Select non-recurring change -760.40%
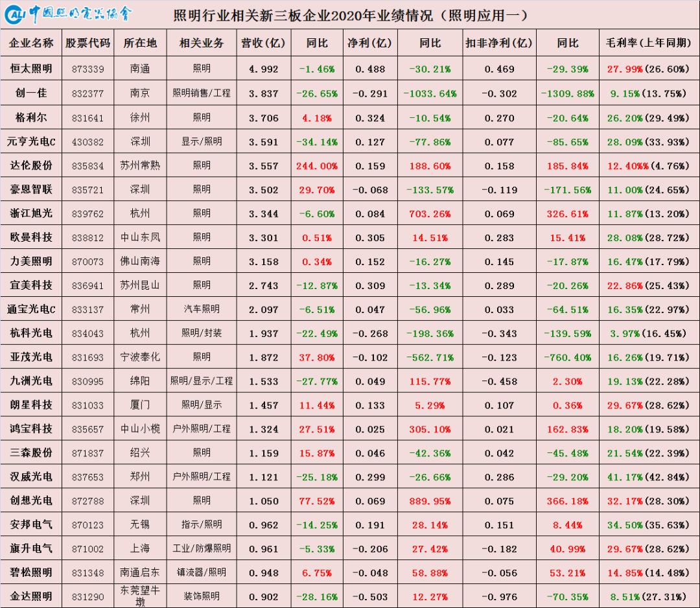Viewport: 700px width, 608px height. 567,358
